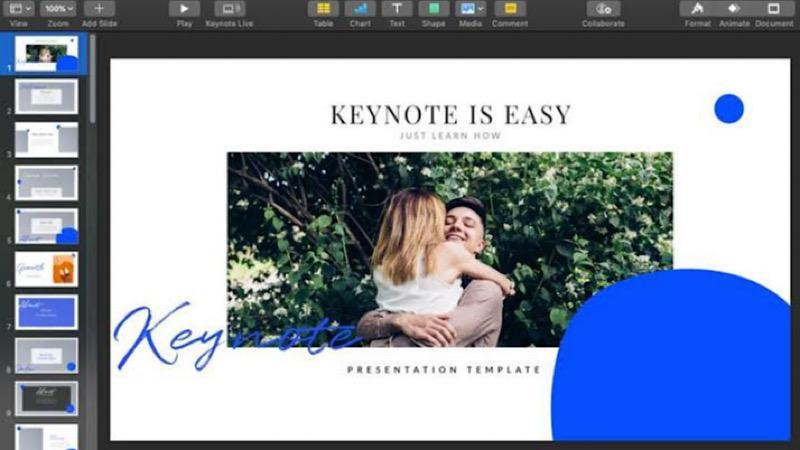Select slide 6 thumbnail with orange image
The height and width of the screenshot is (450, 800).
coord(46,269)
